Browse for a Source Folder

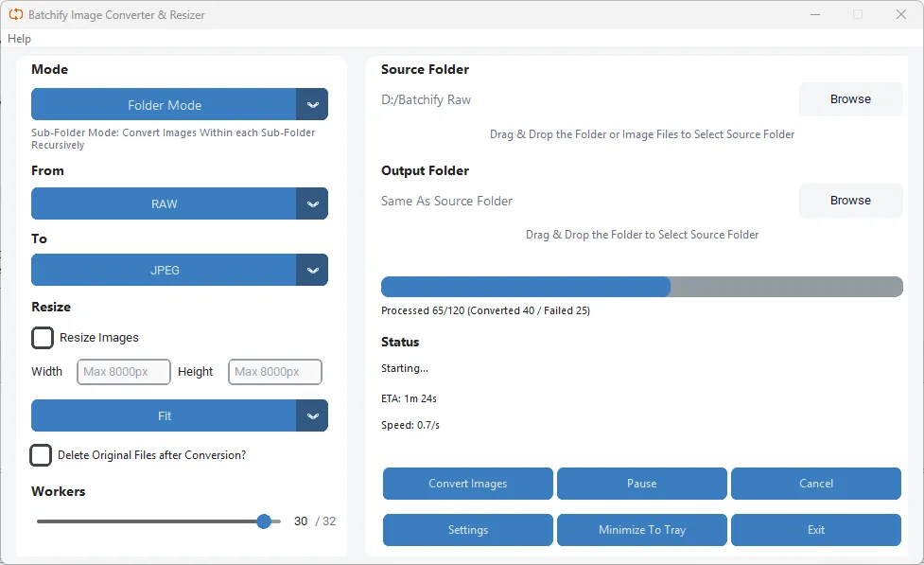pyautogui.click(x=849, y=98)
